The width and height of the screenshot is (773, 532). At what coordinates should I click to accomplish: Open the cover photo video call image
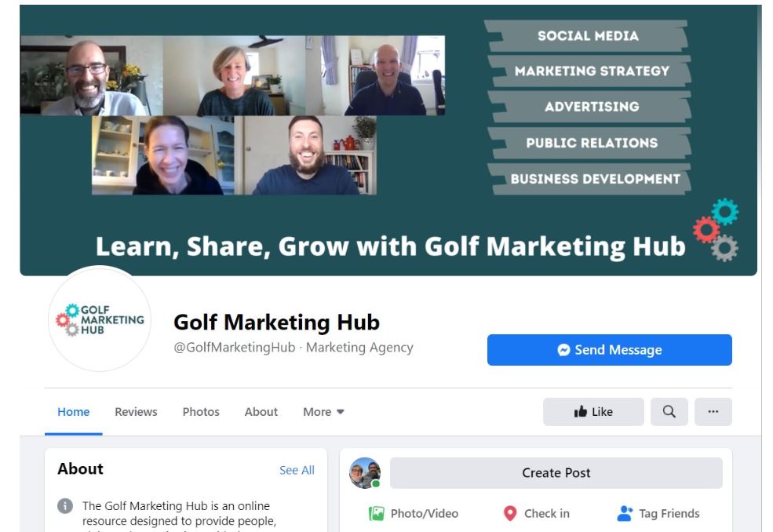tap(233, 115)
